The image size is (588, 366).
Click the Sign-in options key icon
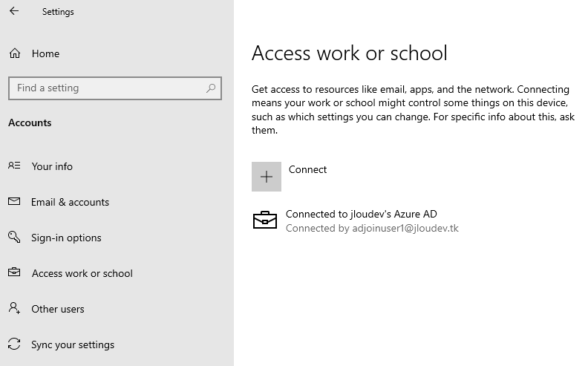coord(14,237)
